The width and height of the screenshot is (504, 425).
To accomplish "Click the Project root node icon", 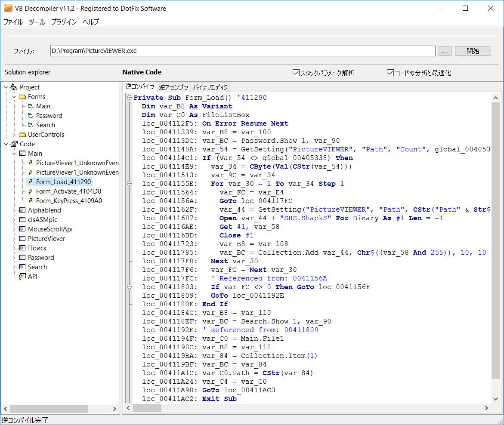I will [x=14, y=87].
